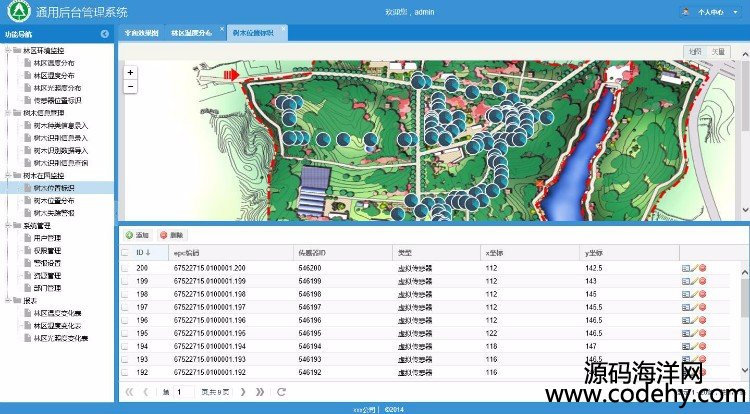The image size is (750, 414).
Task: View details of row ID 200
Action: click(685, 268)
